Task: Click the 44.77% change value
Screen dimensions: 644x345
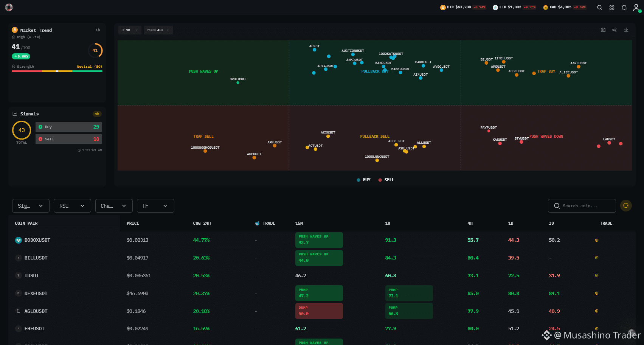Action: [201, 240]
